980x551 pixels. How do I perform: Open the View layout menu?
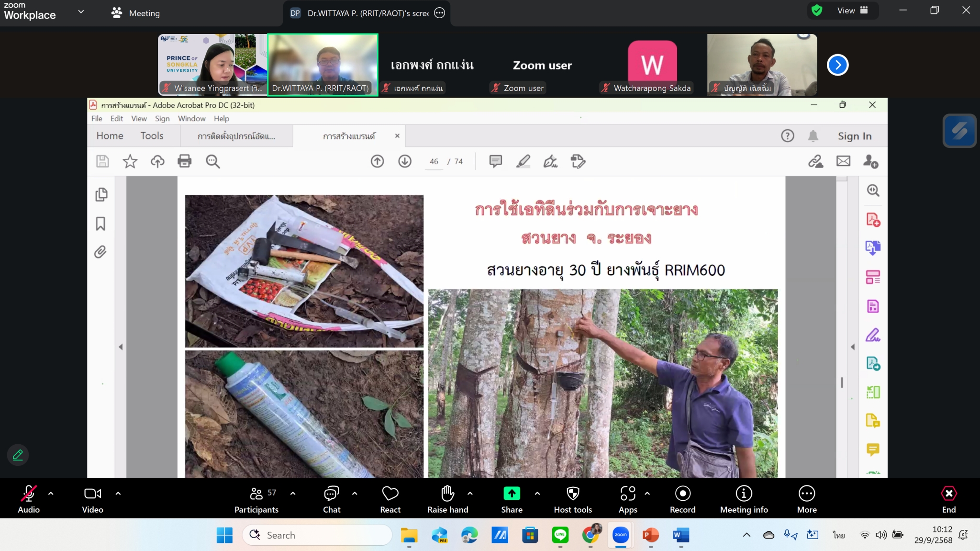tap(852, 11)
